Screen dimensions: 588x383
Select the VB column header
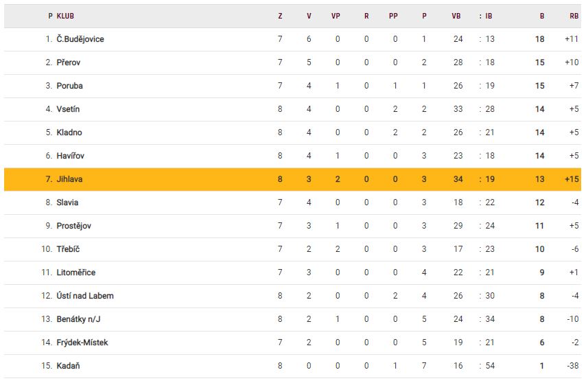[x=456, y=16]
